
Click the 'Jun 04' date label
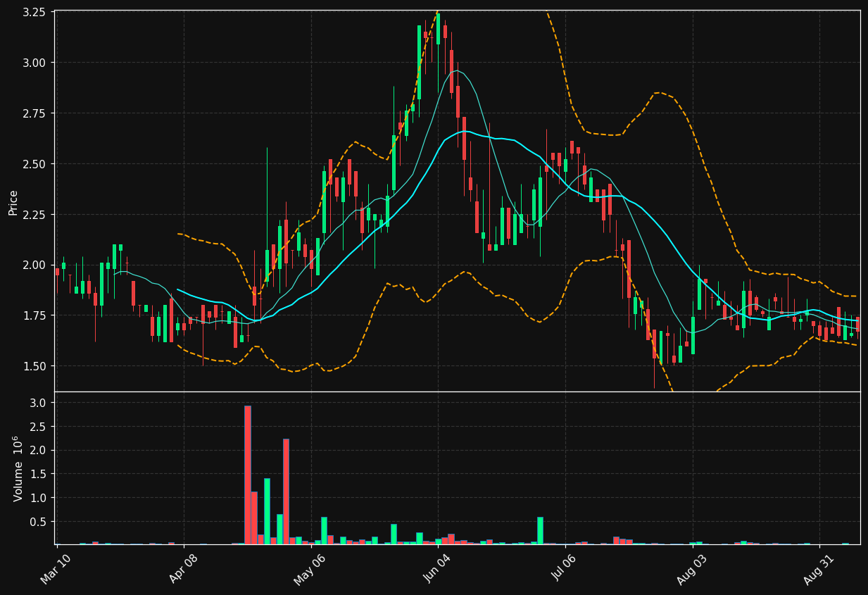click(x=437, y=569)
